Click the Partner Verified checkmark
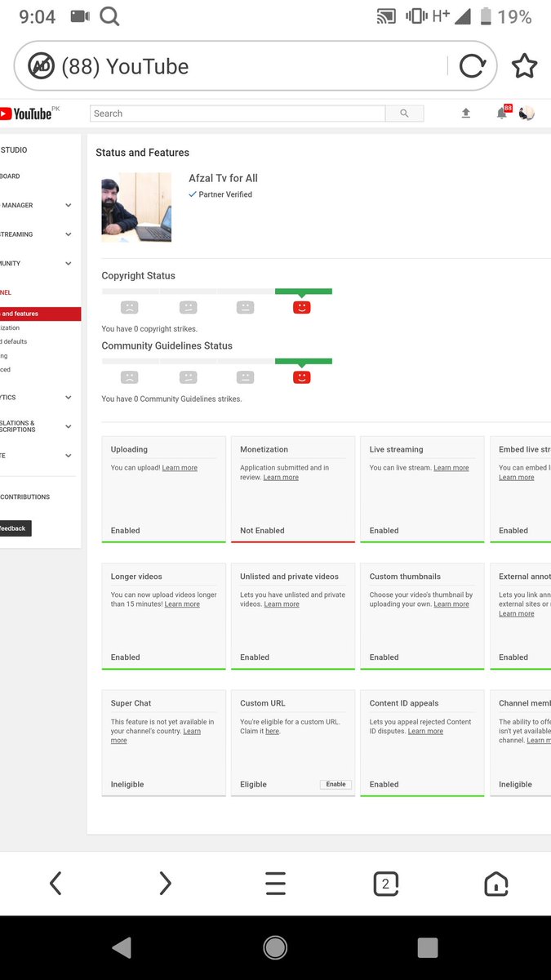Image resolution: width=551 pixels, height=980 pixels. coord(193,194)
